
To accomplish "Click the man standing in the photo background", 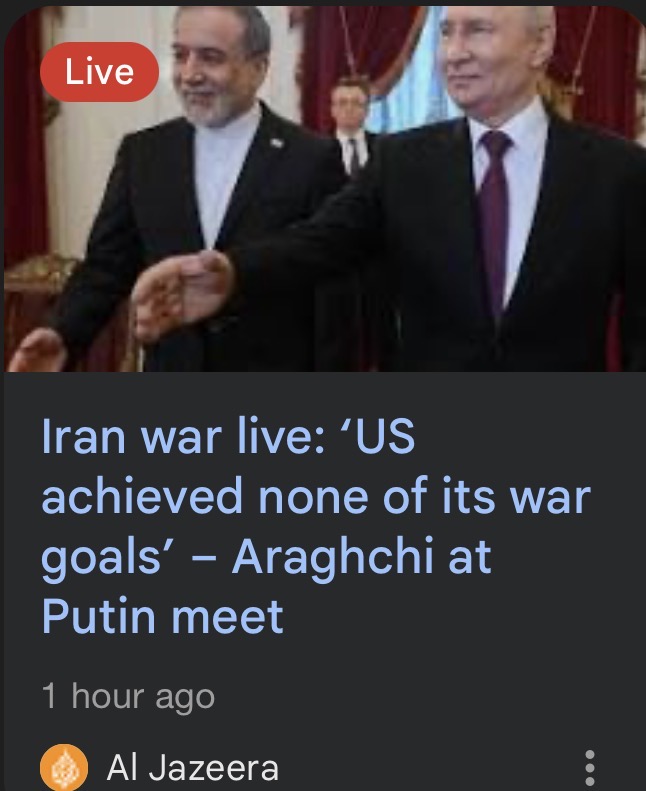I will click(350, 126).
